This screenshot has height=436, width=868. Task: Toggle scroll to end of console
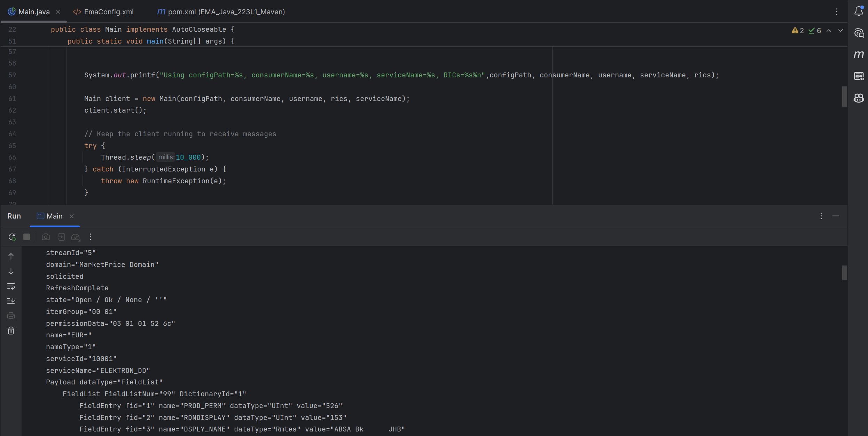point(11,301)
